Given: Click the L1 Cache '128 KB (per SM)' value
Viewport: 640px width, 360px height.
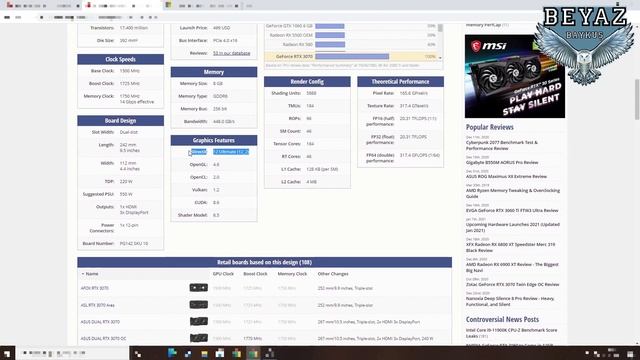Looking at the screenshot, I should click(x=322, y=169).
